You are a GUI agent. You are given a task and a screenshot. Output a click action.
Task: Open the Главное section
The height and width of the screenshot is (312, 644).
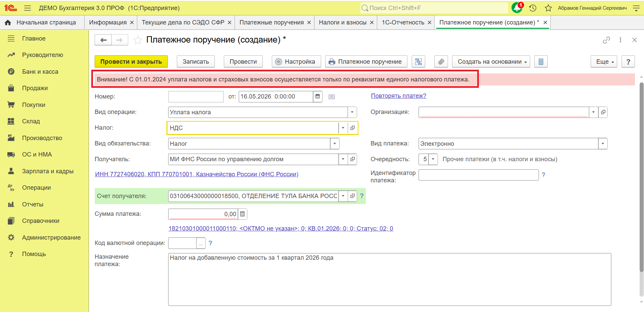(34, 39)
